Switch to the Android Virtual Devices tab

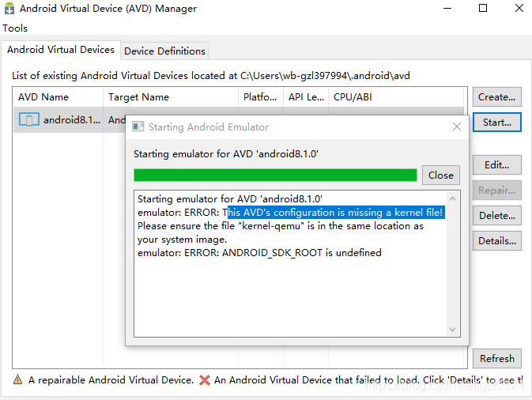[61, 50]
